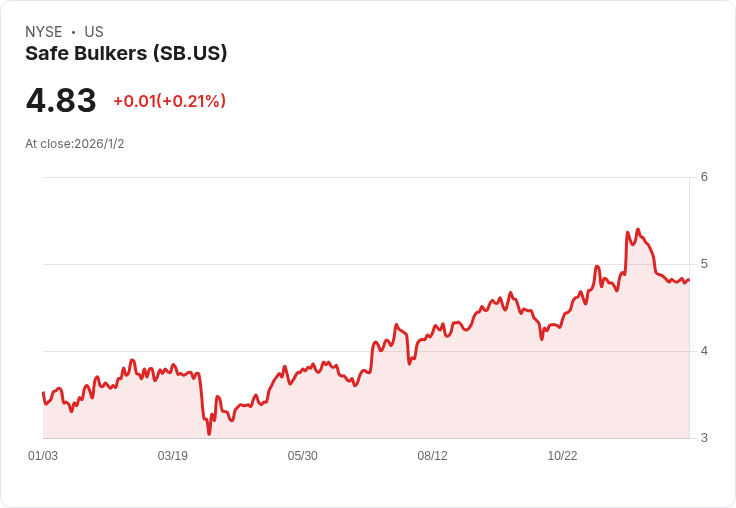Click the price spike just right of 10/22

(x=597, y=267)
